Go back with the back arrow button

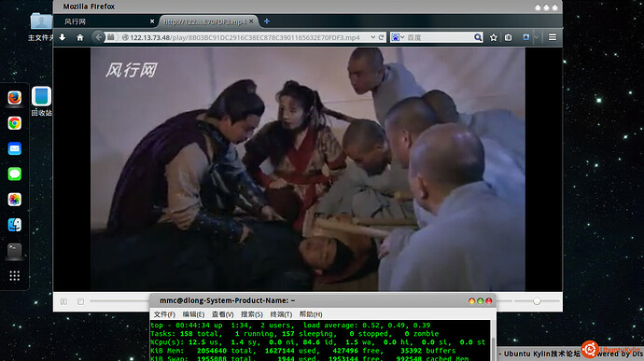tap(98, 37)
